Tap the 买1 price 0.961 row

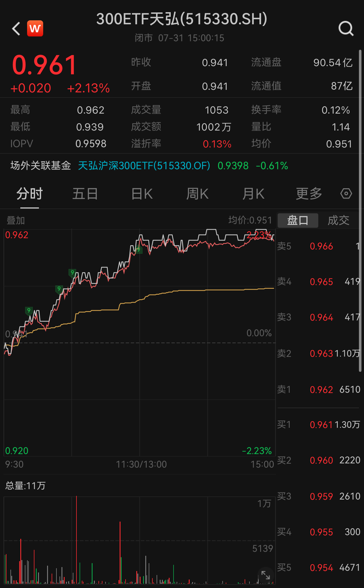point(319,425)
